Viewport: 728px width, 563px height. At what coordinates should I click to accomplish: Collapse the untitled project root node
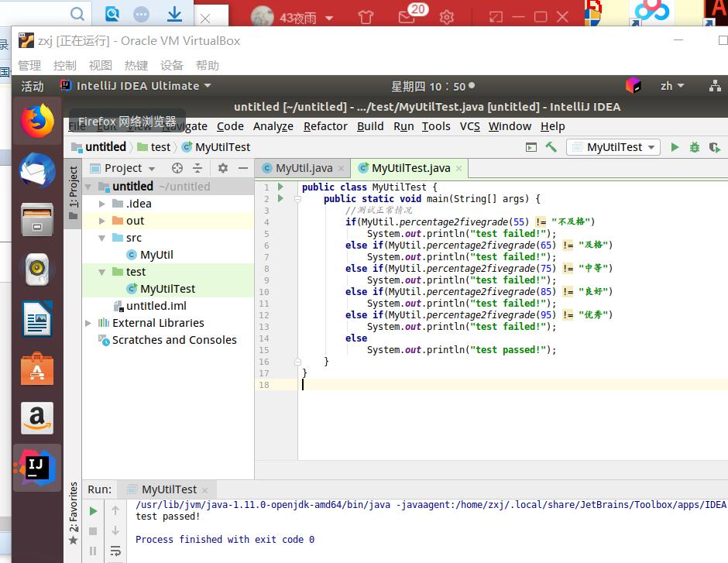click(x=88, y=187)
